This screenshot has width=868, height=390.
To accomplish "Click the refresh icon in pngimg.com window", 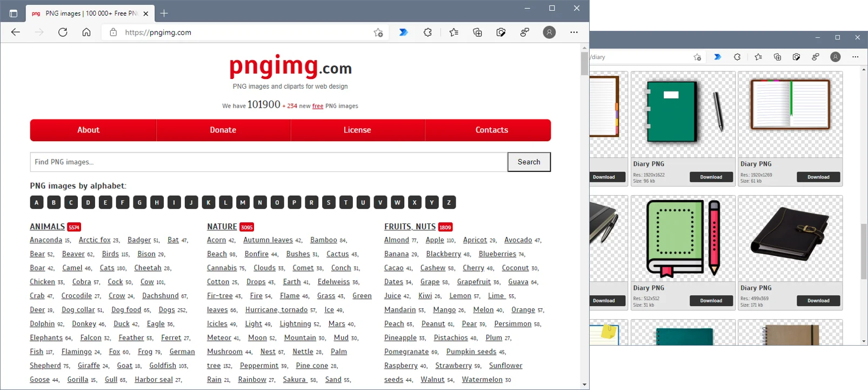I will (x=63, y=32).
